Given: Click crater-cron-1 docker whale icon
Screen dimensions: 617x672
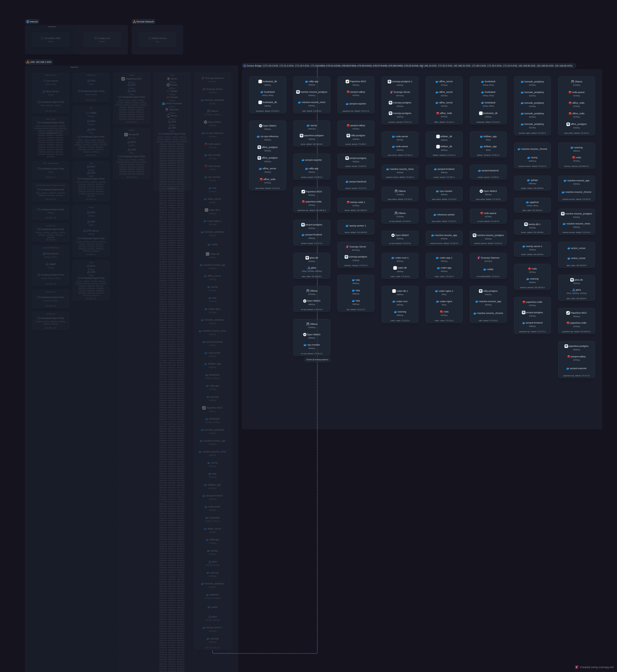Looking at the screenshot, I should (393, 258).
